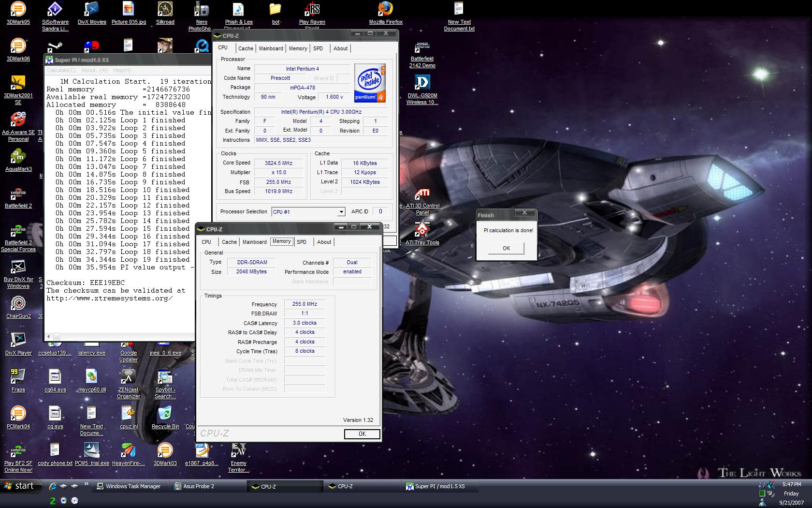Open the DivX Player shortcut
Viewport: 812px width, 508px height.
(18, 344)
